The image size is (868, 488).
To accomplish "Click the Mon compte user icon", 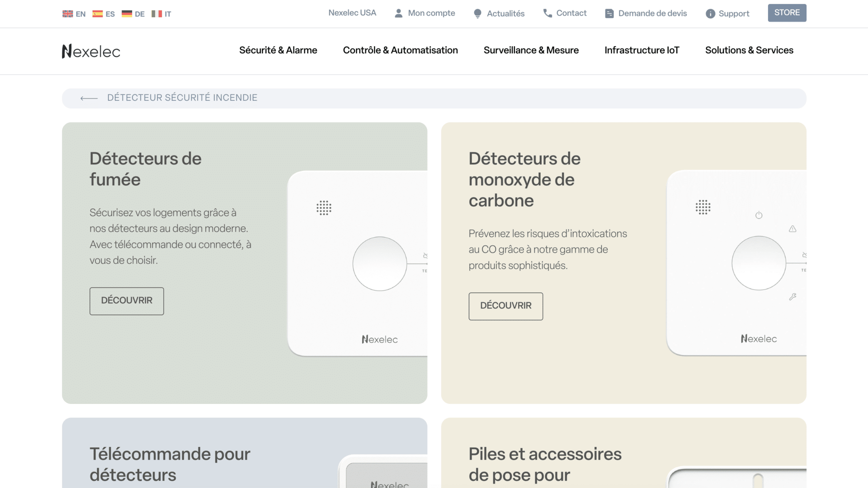I will pyautogui.click(x=398, y=14).
